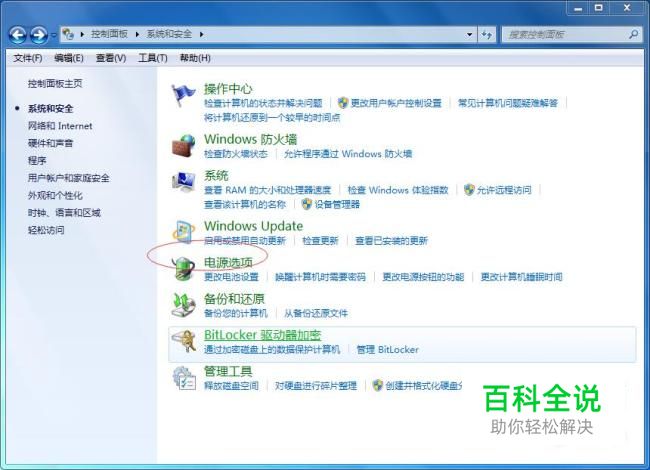Open the 管理工具 gear icon
Image resolution: width=650 pixels, height=470 pixels.
pos(184,378)
